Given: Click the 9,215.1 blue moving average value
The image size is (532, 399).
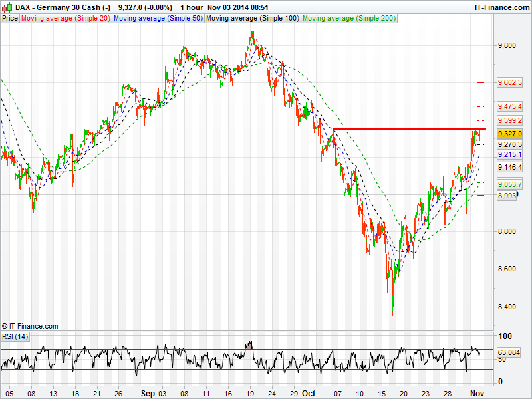Looking at the screenshot, I should tap(509, 154).
